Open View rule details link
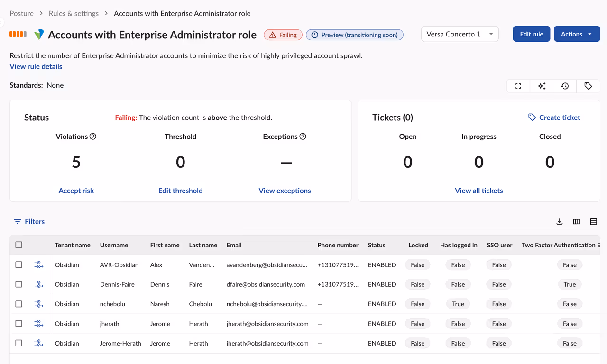 pyautogui.click(x=36, y=66)
